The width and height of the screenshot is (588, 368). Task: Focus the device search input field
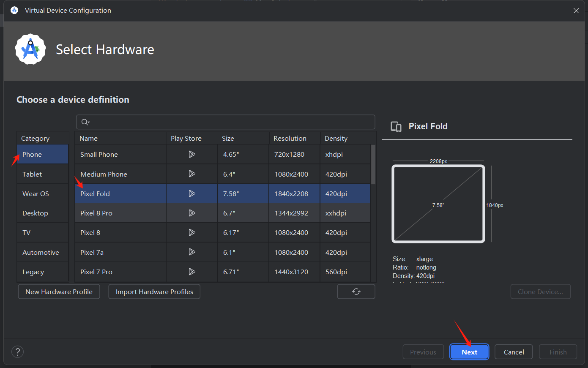[226, 122]
